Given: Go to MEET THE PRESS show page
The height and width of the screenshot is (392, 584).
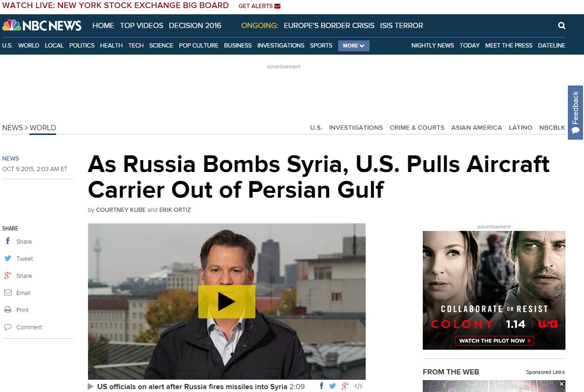Looking at the screenshot, I should (x=509, y=46).
